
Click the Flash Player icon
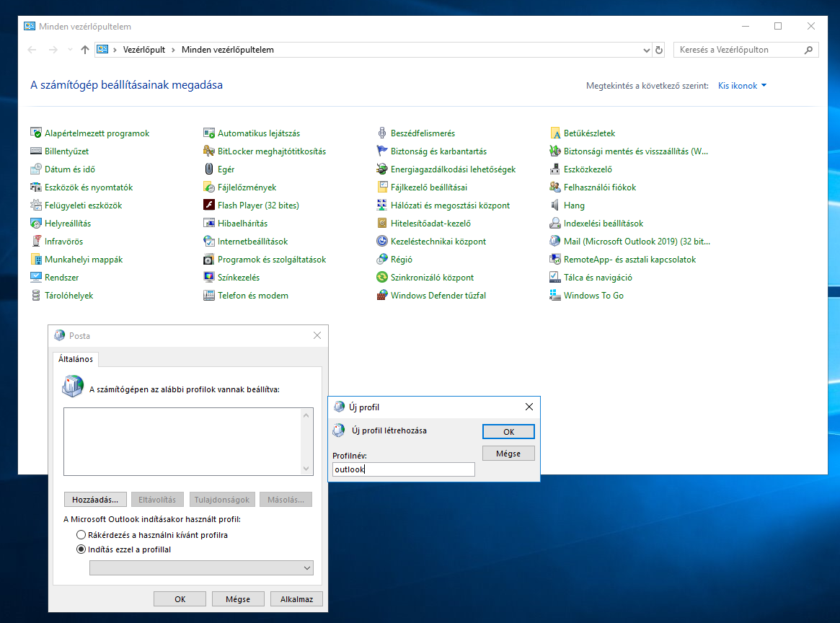tap(209, 206)
